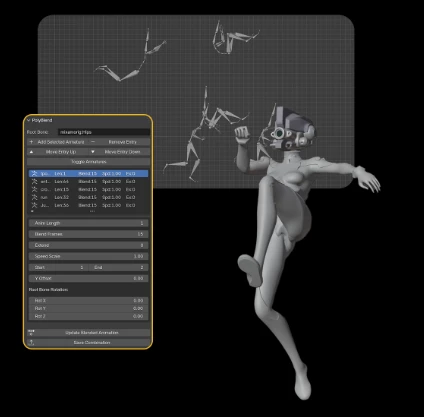
Task: Click armature icon of Len:15 entry
Action: [x=34, y=189]
